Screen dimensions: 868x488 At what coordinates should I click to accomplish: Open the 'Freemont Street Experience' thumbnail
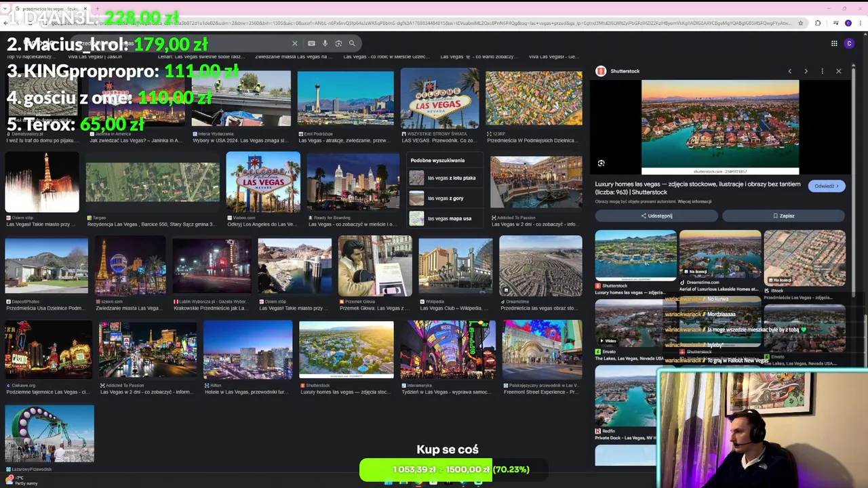click(542, 350)
